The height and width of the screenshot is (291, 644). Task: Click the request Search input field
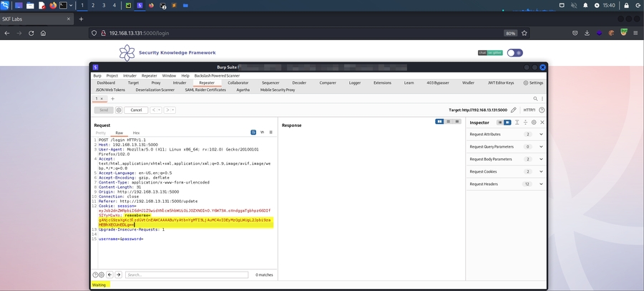(x=186, y=275)
